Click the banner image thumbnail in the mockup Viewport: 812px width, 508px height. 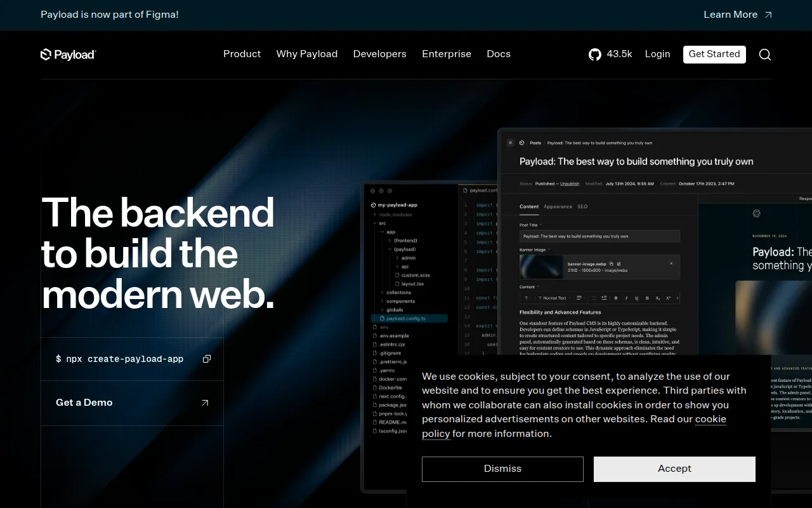[x=541, y=267]
